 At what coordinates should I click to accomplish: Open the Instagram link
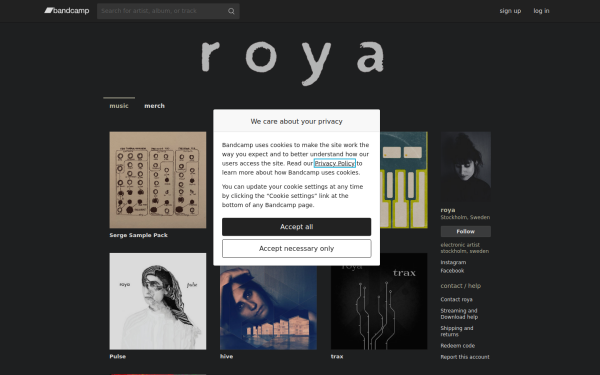453,262
